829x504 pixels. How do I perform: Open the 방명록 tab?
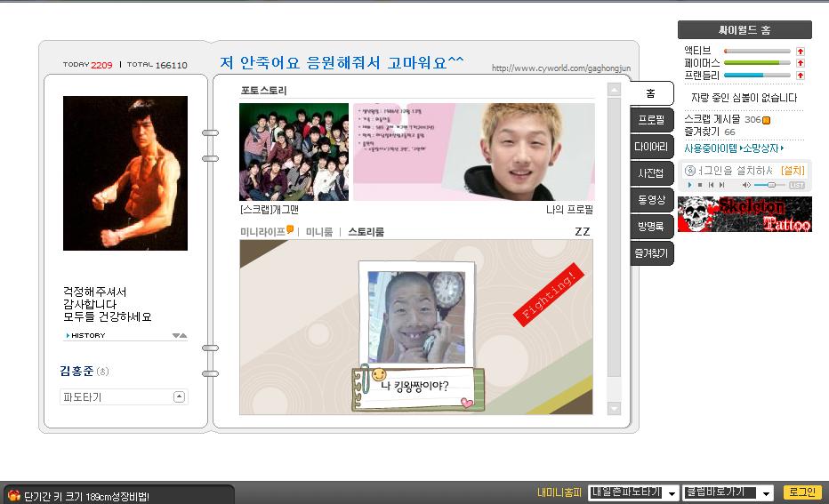(651, 227)
